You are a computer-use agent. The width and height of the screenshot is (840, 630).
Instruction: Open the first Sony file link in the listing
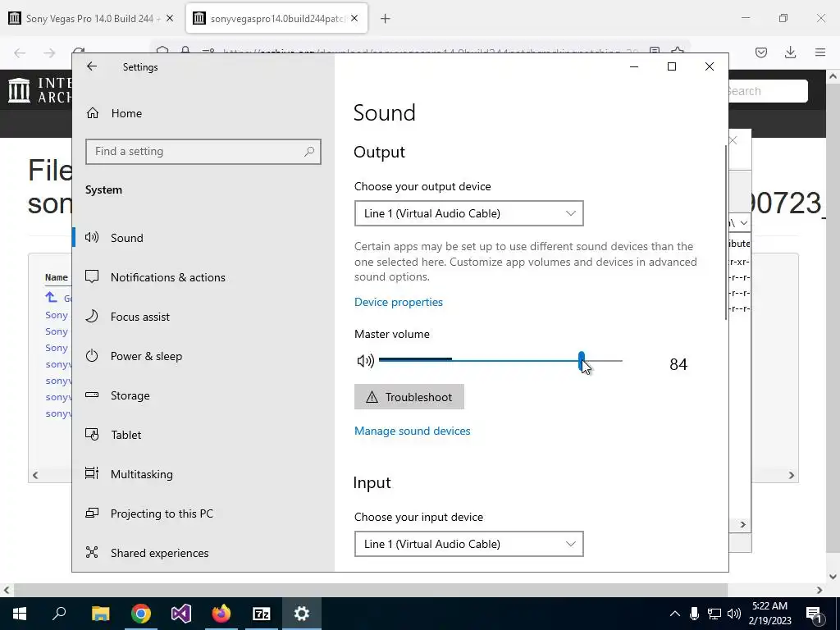tap(57, 316)
